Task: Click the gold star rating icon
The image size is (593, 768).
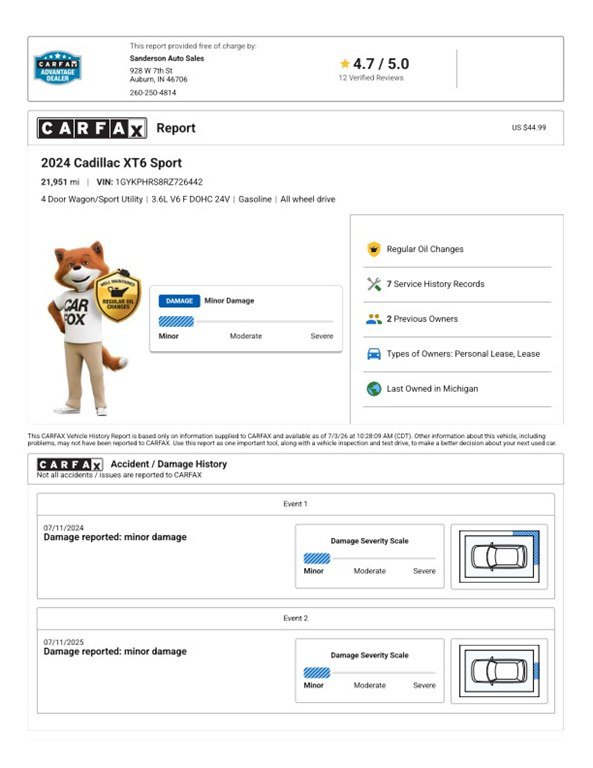Action: pyautogui.click(x=345, y=64)
